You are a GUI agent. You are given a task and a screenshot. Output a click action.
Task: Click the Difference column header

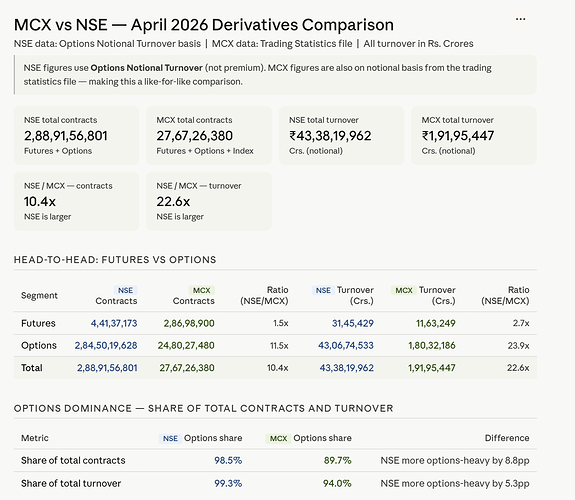507,438
